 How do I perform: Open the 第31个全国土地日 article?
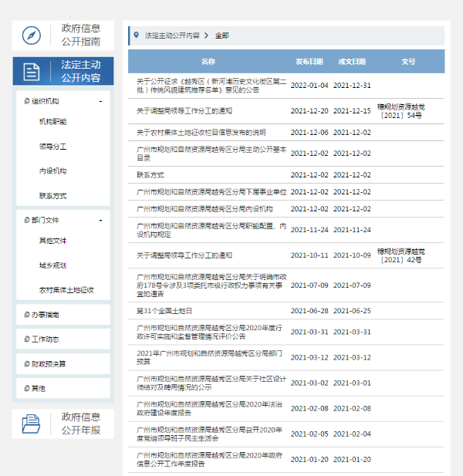coord(164,311)
